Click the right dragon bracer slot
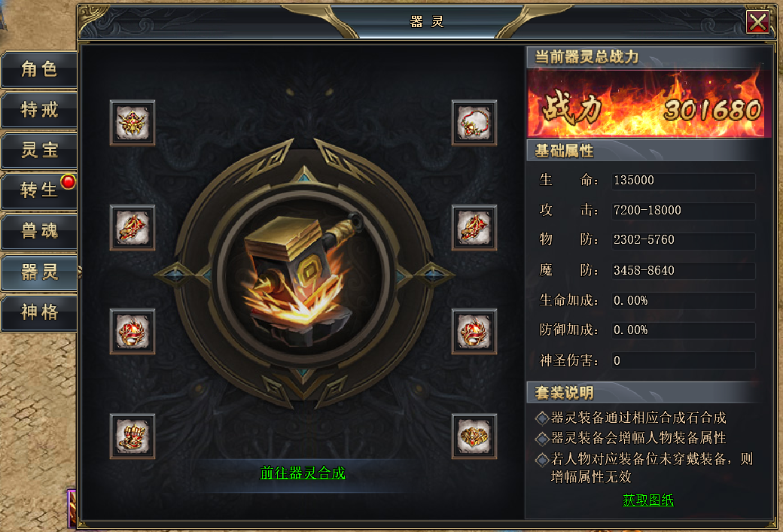The height and width of the screenshot is (532, 783). [x=474, y=227]
